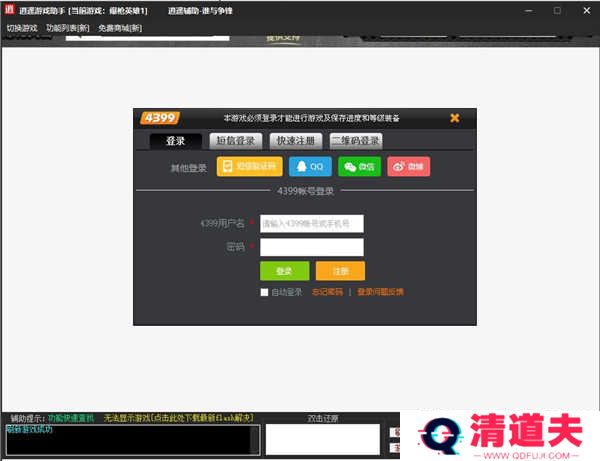Close the login dialog with orange X
This screenshot has width=600, height=461.
(454, 118)
